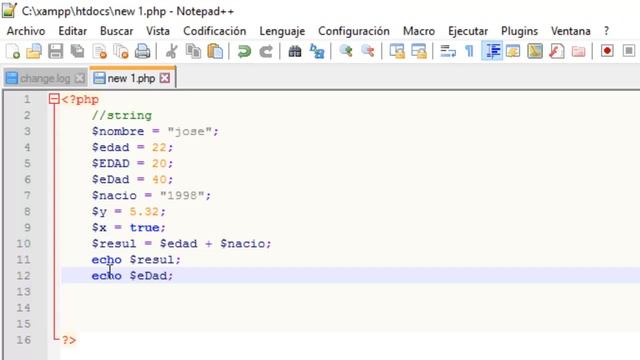Save the current file using floppy icon
This screenshot has height=360, width=640.
[56, 51]
